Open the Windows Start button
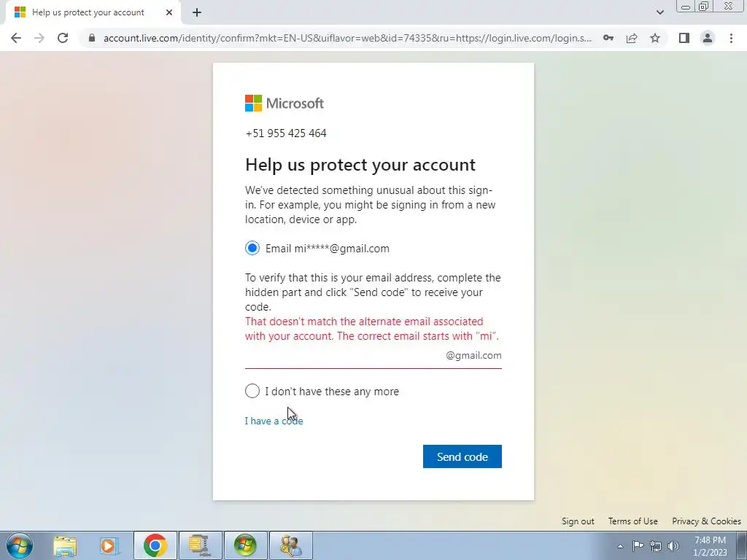 tap(19, 545)
